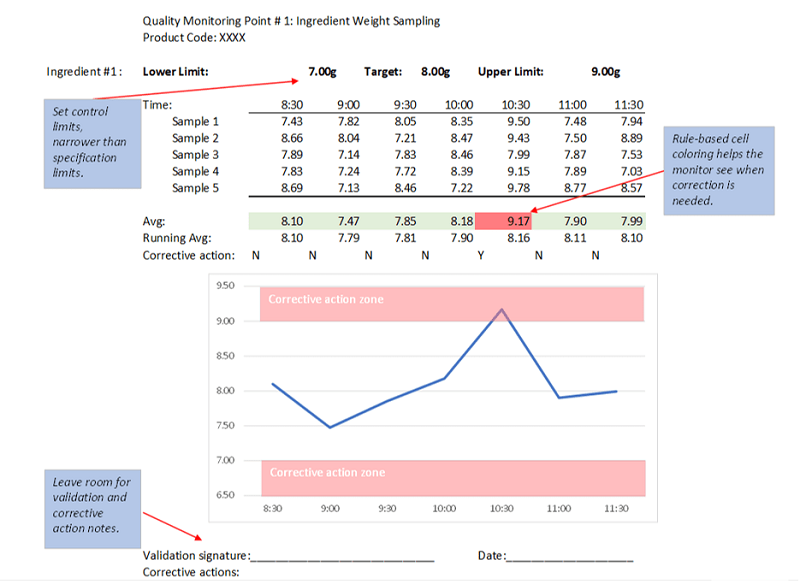Image resolution: width=800 pixels, height=584 pixels.
Task: Click the sample value 7.43
Action: coord(292,121)
